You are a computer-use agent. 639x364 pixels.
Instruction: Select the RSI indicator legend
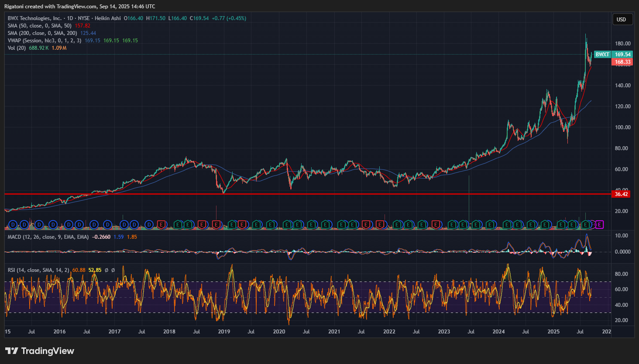(x=38, y=270)
